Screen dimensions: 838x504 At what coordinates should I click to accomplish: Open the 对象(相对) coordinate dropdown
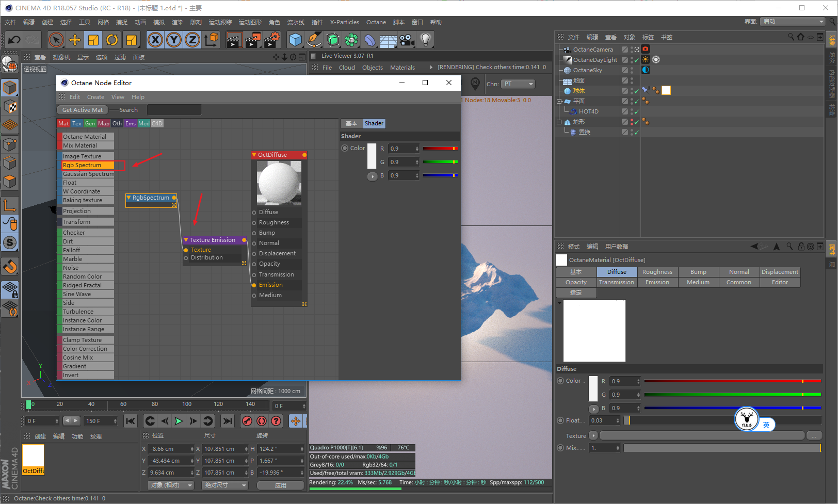[x=170, y=485]
